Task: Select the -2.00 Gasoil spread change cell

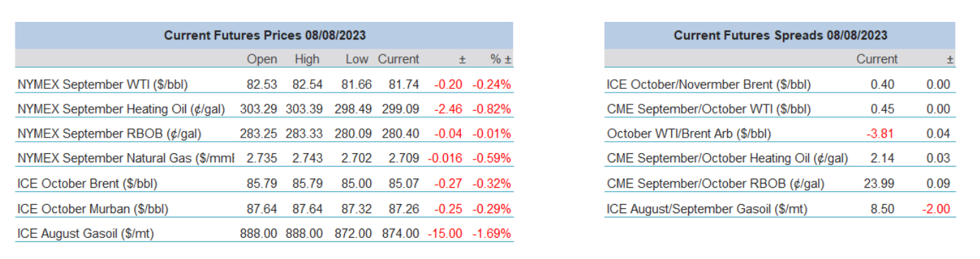Action: [x=938, y=208]
